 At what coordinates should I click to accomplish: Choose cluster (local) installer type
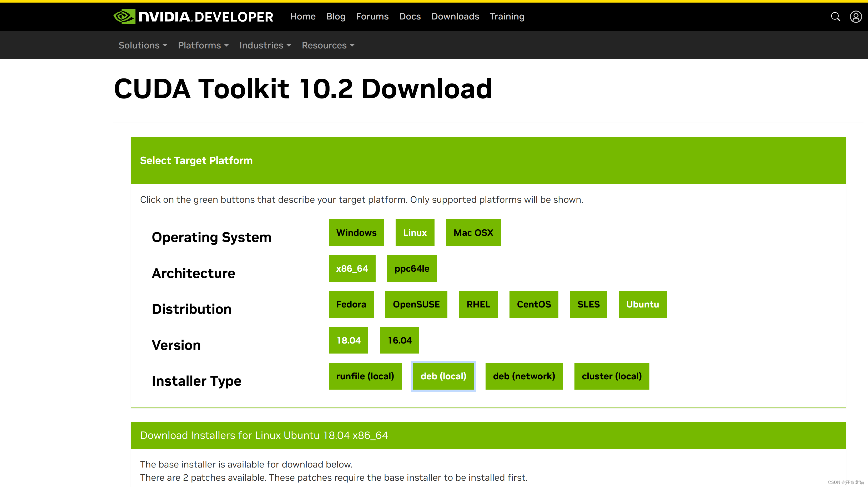coord(612,376)
